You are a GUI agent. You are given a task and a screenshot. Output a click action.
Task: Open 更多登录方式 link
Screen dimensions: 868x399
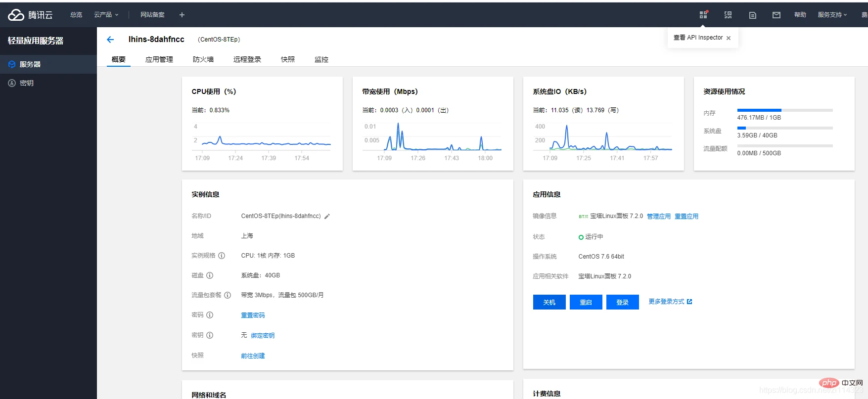click(x=670, y=302)
